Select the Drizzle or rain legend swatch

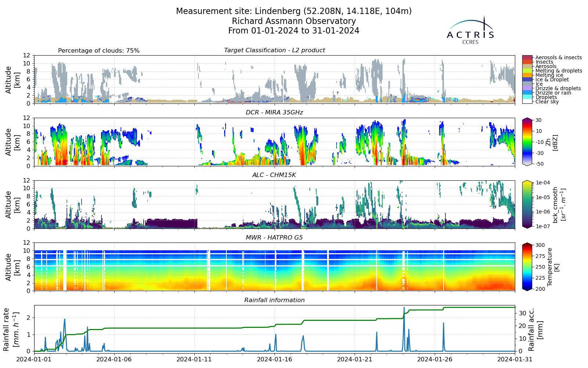click(527, 93)
